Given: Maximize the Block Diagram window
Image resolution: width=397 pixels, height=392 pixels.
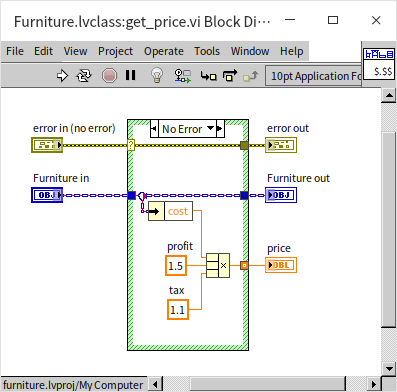Looking at the screenshot, I should click(333, 20).
